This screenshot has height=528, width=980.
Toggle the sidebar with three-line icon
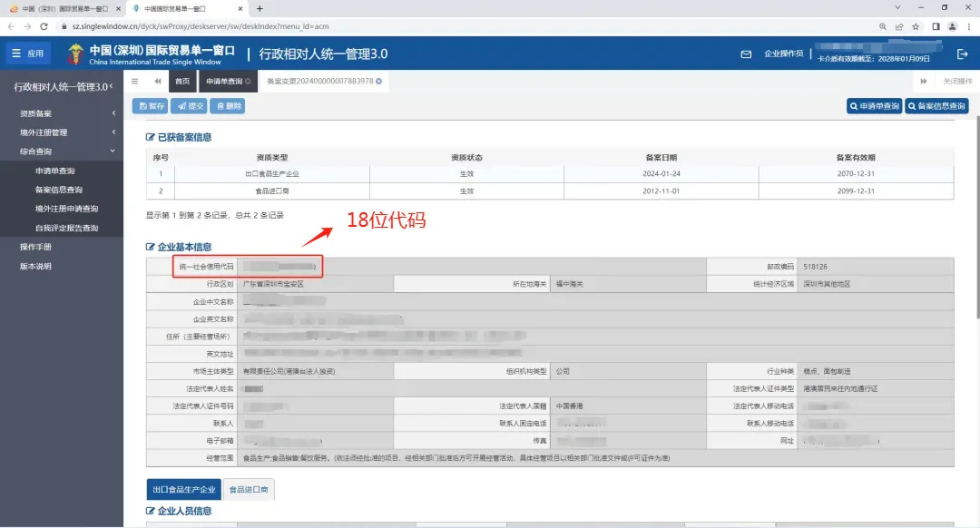[135, 82]
